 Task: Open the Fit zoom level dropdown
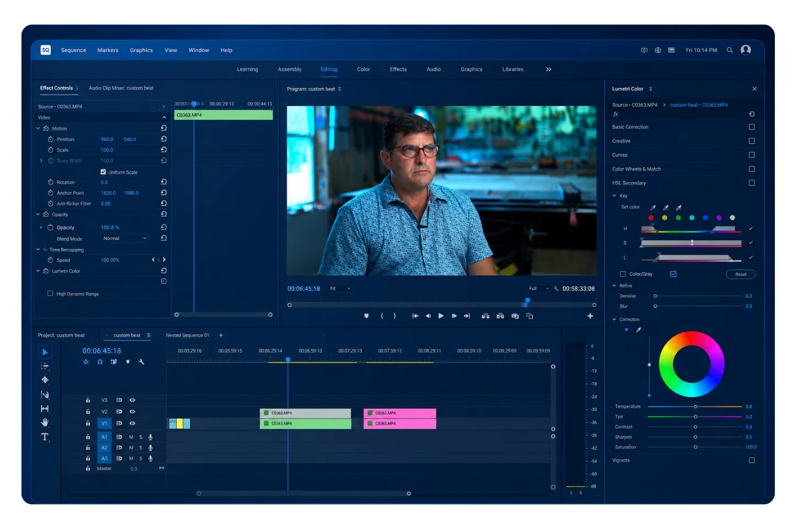340,289
